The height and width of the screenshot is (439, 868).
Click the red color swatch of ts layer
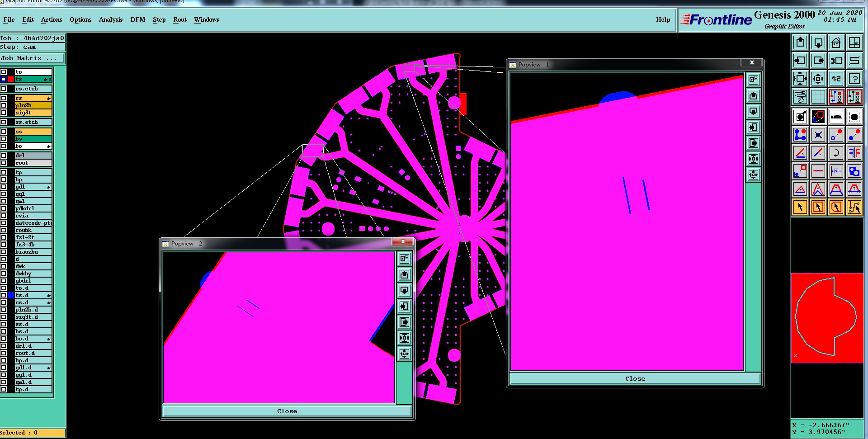tap(11, 79)
